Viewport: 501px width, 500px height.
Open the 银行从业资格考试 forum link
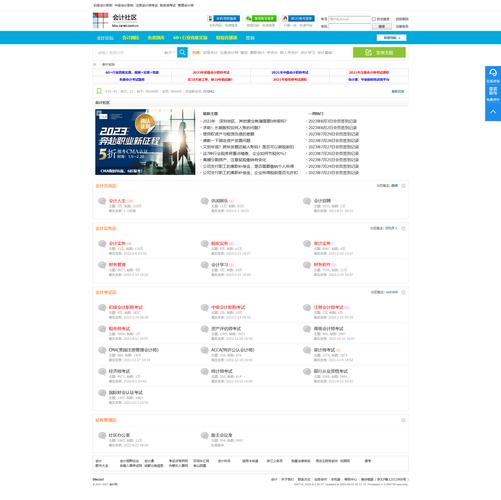[331, 371]
